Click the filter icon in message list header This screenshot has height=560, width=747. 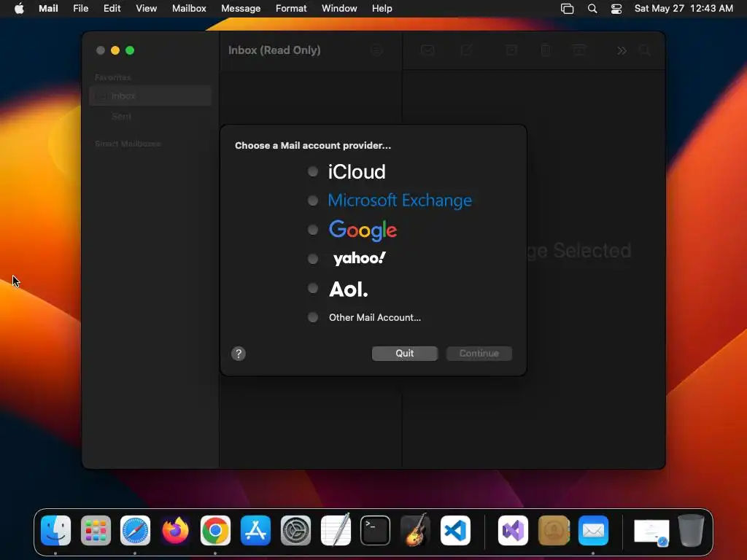coord(376,50)
